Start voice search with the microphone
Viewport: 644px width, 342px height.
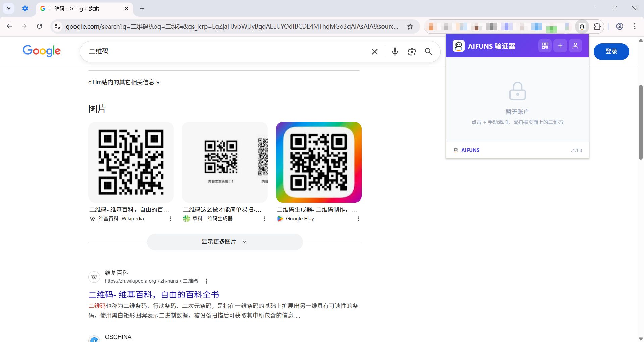point(395,51)
